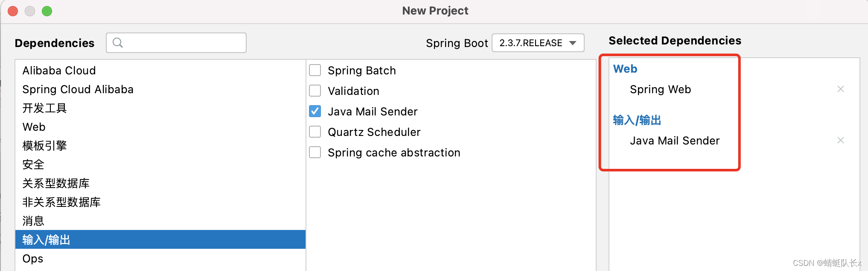Select the 模板引擎 category

click(45, 146)
